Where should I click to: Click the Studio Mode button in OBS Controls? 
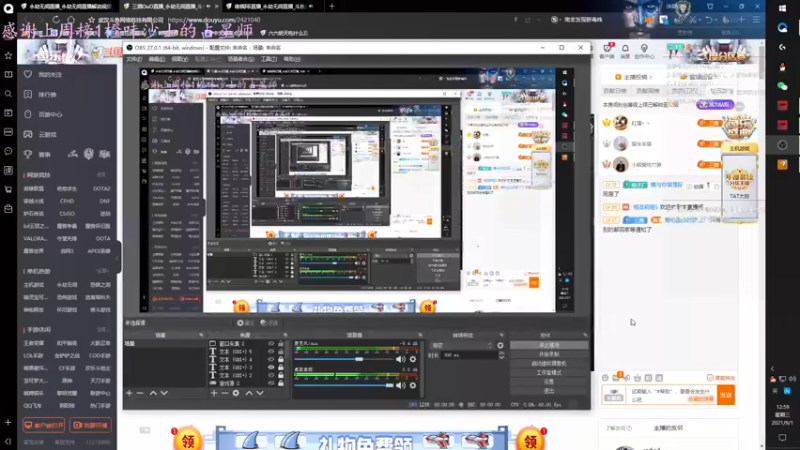[x=549, y=373]
